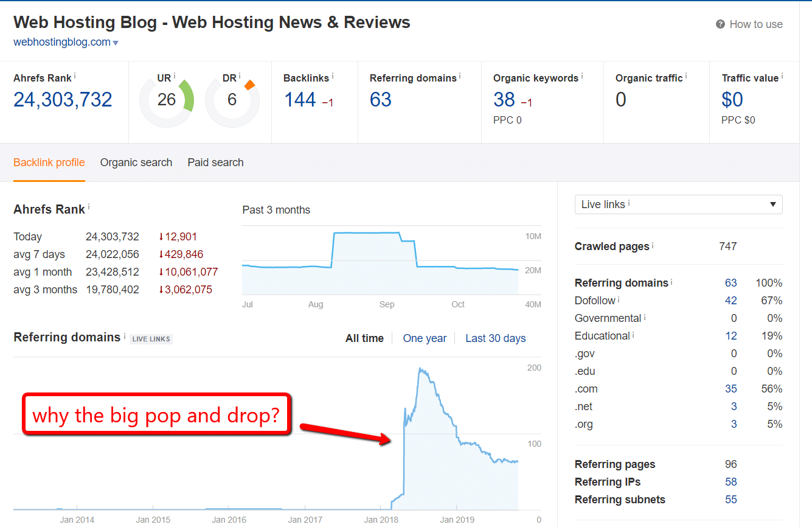Click the info icon beside Referring domains metric

[x=460, y=76]
